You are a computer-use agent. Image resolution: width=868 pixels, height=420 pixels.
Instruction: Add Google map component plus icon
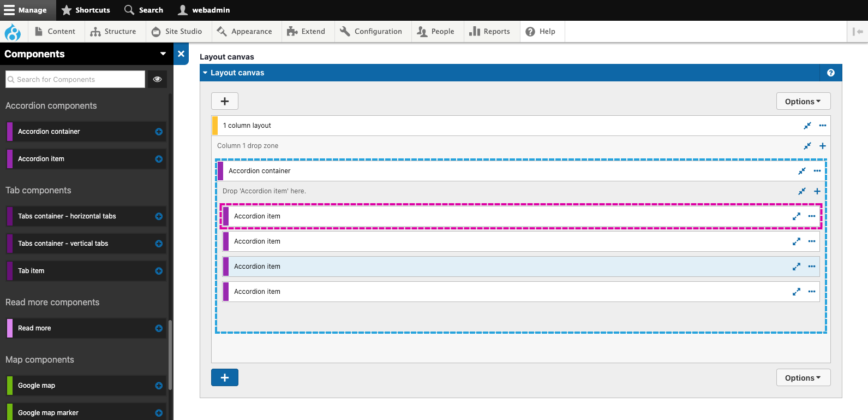[x=159, y=386]
